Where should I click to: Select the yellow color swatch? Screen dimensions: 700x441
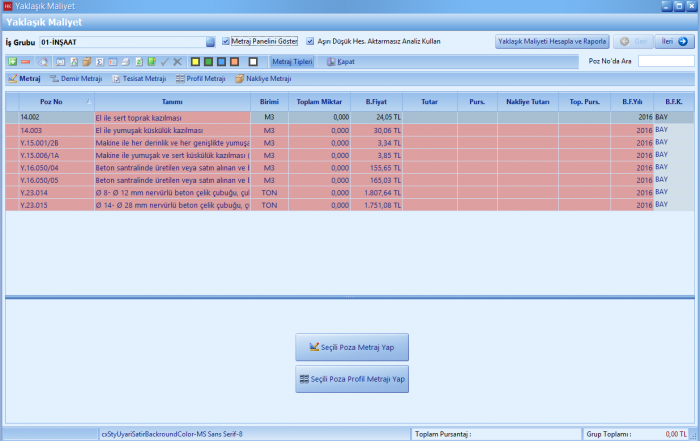(195, 61)
